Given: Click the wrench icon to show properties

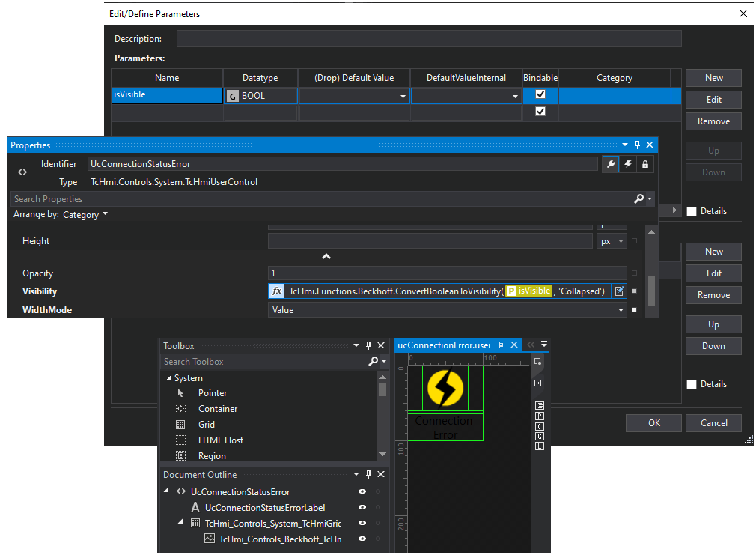Looking at the screenshot, I should pos(611,164).
